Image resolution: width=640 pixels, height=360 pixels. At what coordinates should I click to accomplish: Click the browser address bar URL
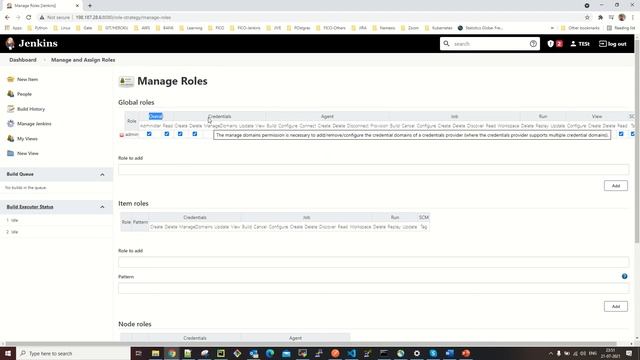[x=123, y=18]
